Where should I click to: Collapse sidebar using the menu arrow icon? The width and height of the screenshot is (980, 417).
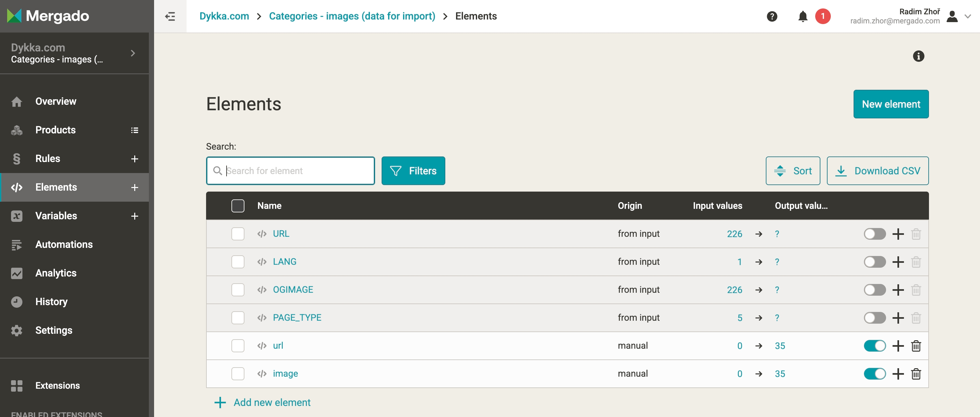point(170,16)
